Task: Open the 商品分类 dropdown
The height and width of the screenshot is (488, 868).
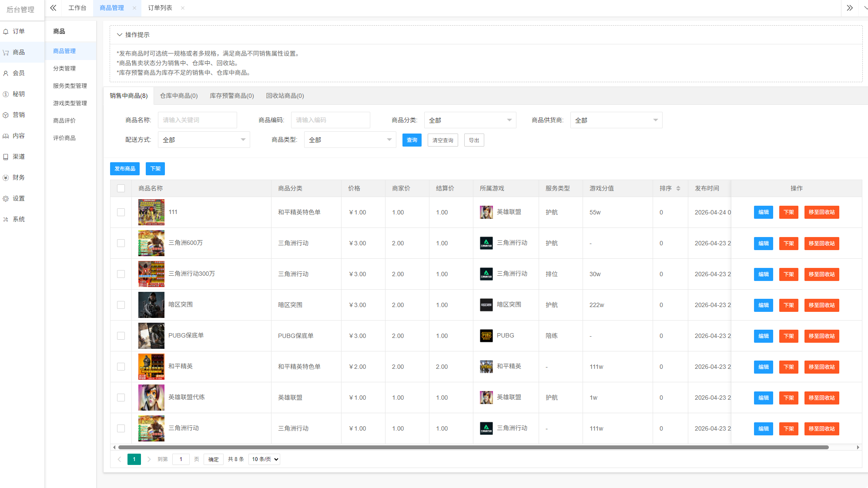Action: pyautogui.click(x=470, y=120)
